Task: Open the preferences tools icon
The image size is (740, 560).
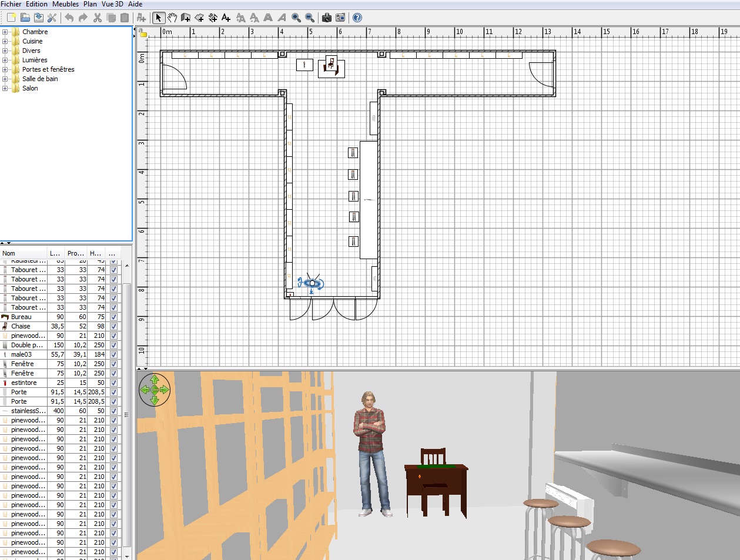Action: click(x=52, y=18)
